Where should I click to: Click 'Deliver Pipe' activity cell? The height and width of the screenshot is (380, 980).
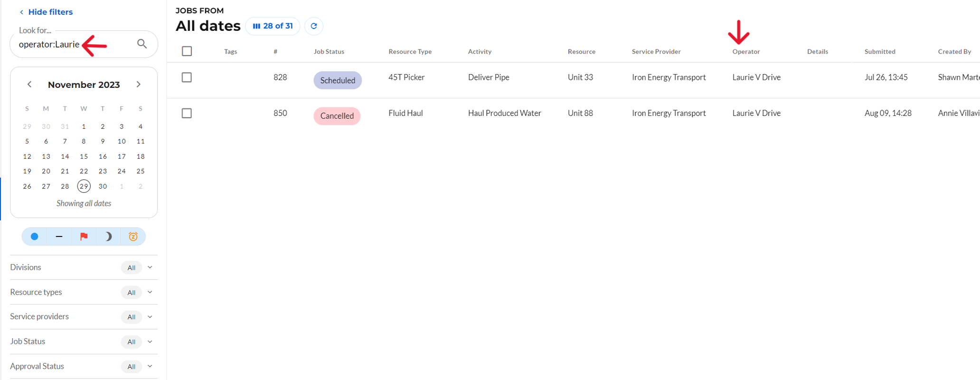[489, 77]
